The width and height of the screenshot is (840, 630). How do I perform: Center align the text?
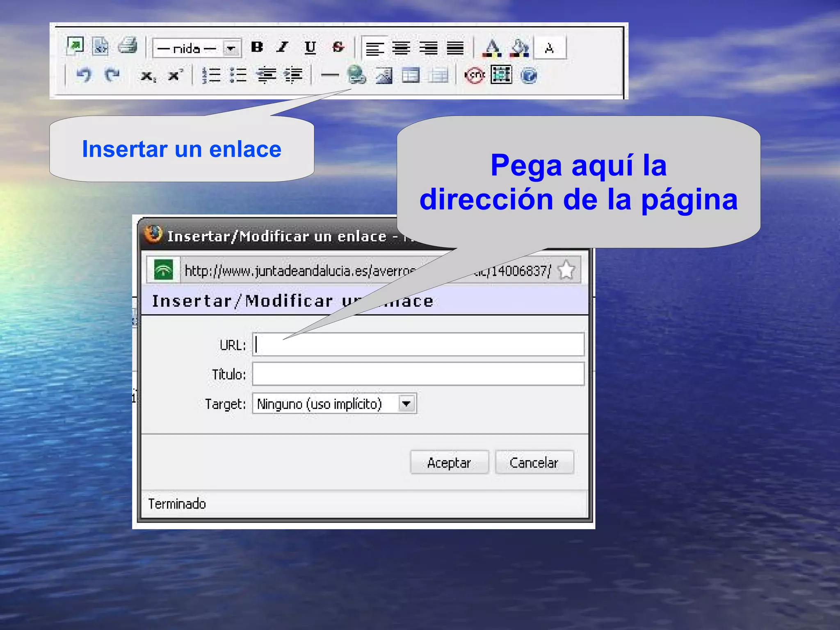[401, 48]
